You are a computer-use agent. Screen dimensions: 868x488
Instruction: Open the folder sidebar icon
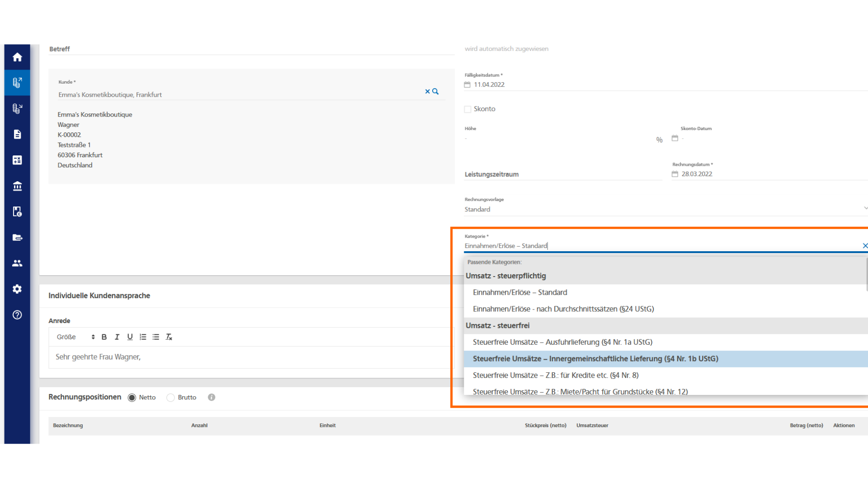coord(17,237)
